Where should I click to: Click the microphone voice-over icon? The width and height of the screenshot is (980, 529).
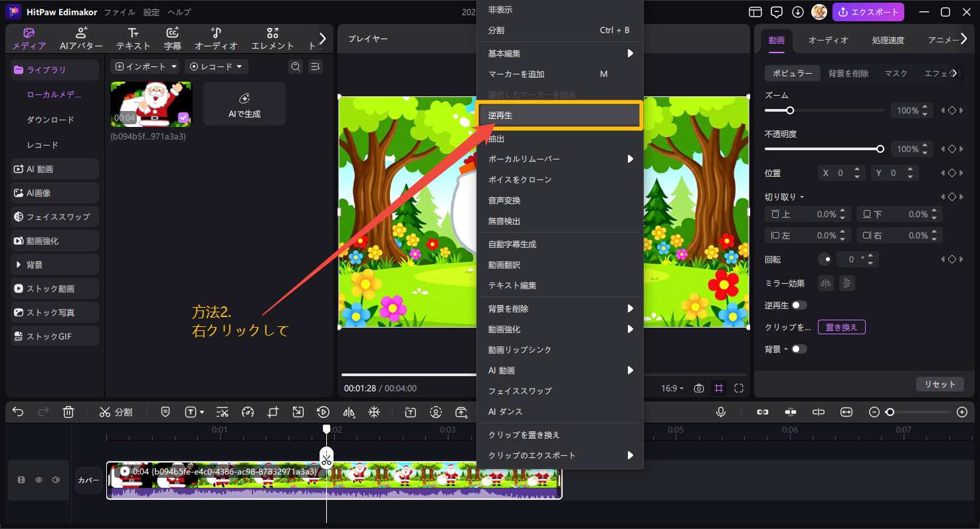tap(721, 412)
